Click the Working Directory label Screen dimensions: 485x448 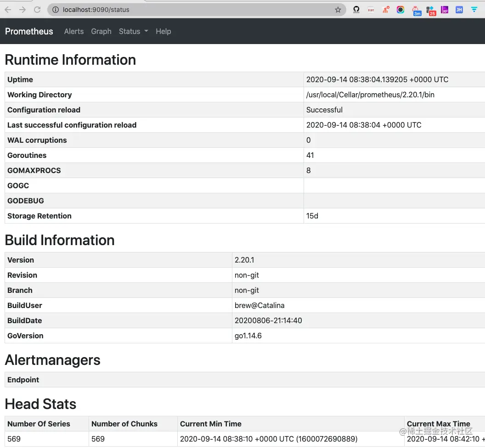[39, 95]
